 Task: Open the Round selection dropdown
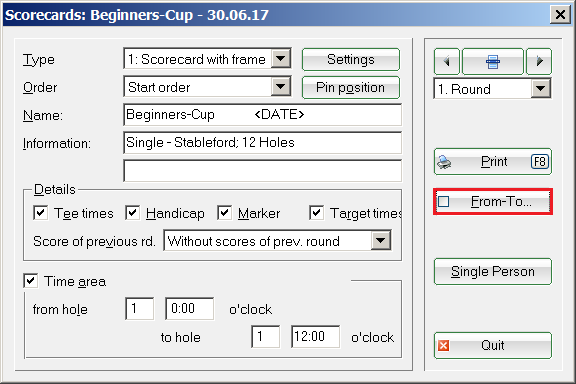(x=541, y=89)
